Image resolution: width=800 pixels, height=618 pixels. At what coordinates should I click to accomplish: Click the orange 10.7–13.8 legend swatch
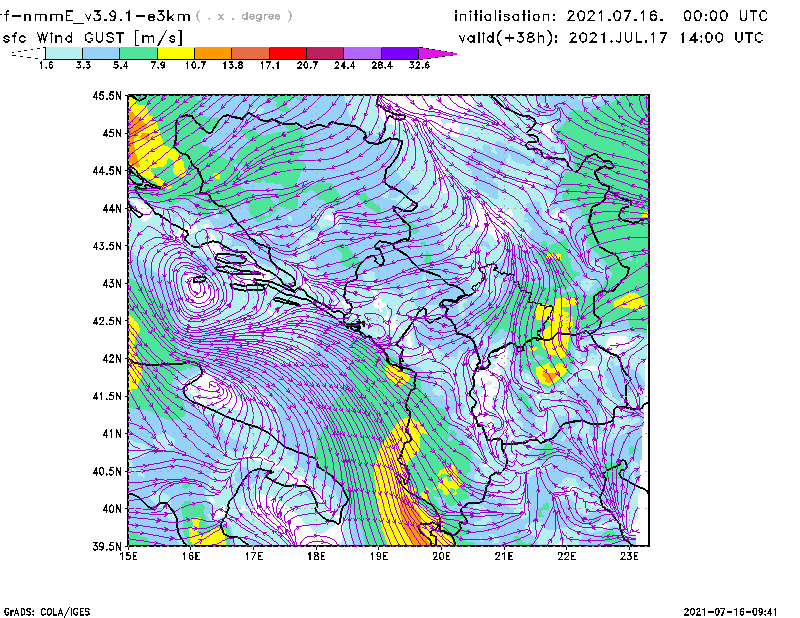coord(213,53)
